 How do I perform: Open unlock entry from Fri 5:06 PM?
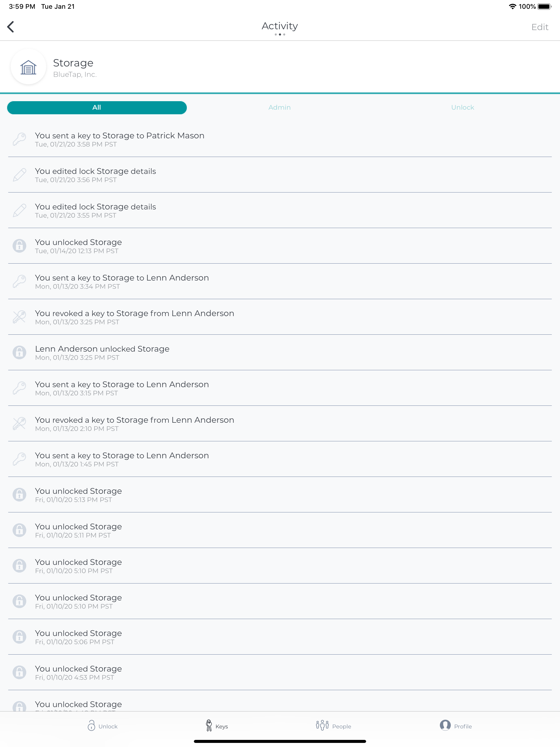(280, 637)
